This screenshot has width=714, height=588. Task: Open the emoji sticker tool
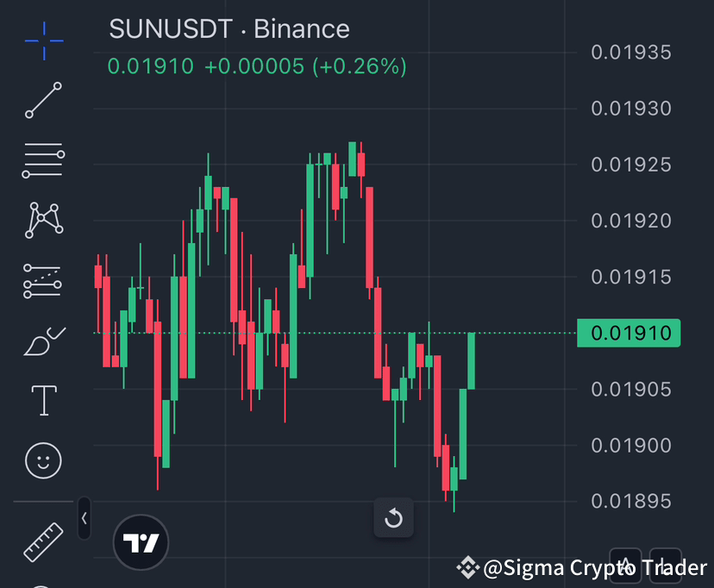(42, 460)
